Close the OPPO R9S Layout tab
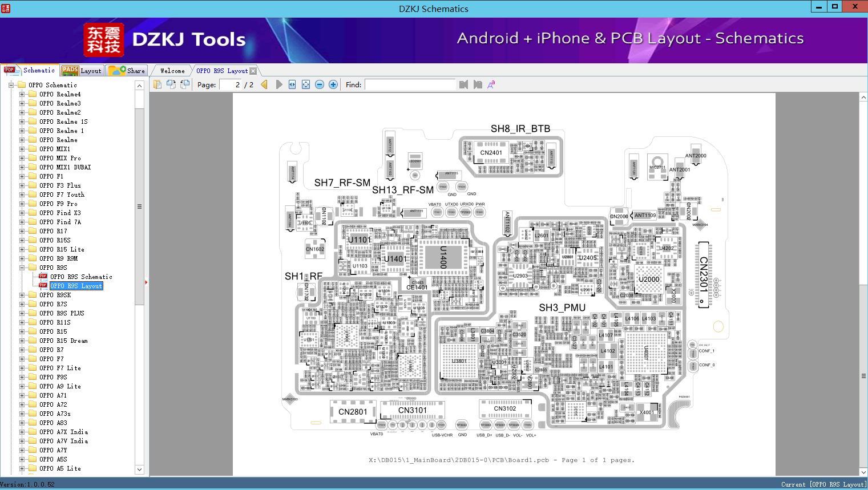The image size is (868, 490). (253, 71)
